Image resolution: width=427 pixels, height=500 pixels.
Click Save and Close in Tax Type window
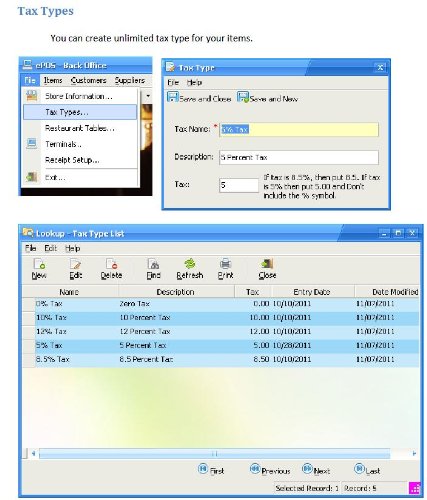(199, 98)
